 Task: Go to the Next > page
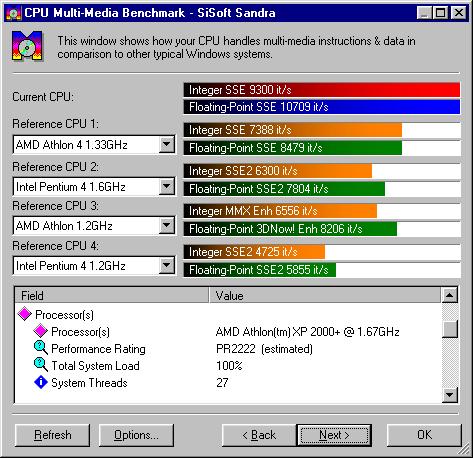(334, 435)
